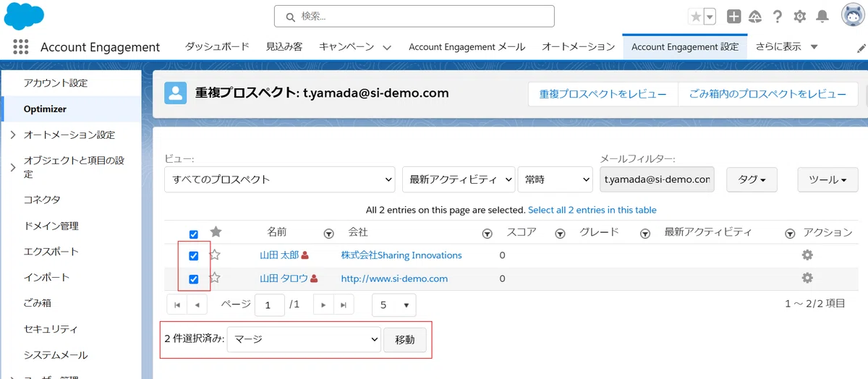Open the すべてのプロスペクト view dropdown

click(x=279, y=179)
